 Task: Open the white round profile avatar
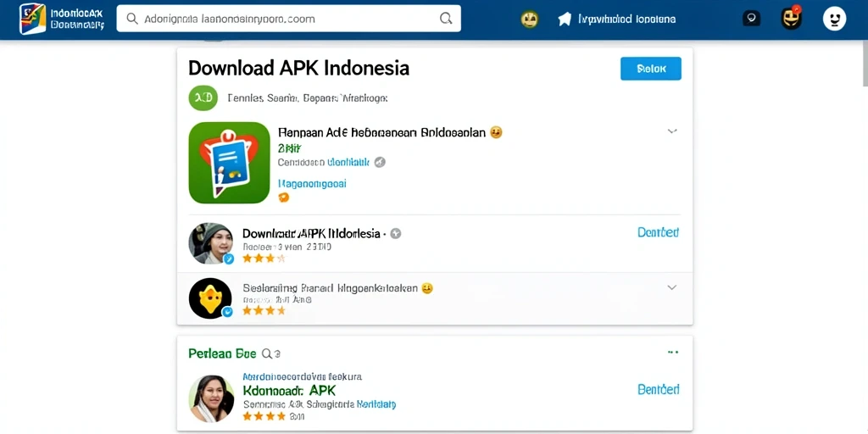[835, 19]
